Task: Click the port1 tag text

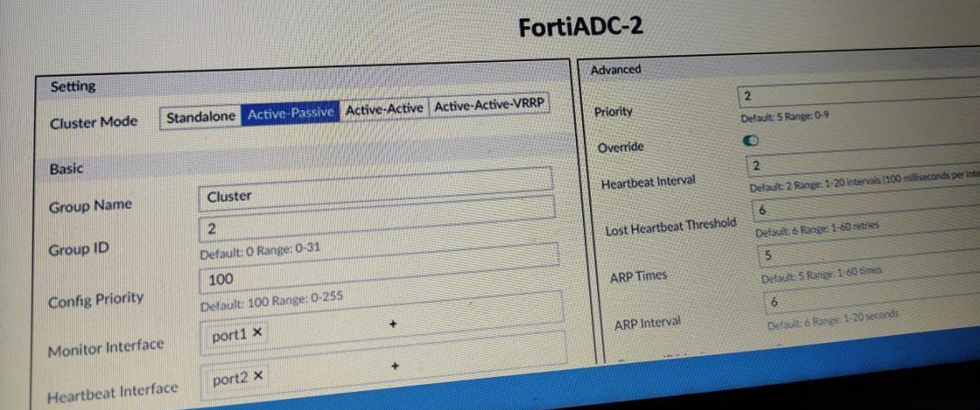Action: (x=230, y=336)
